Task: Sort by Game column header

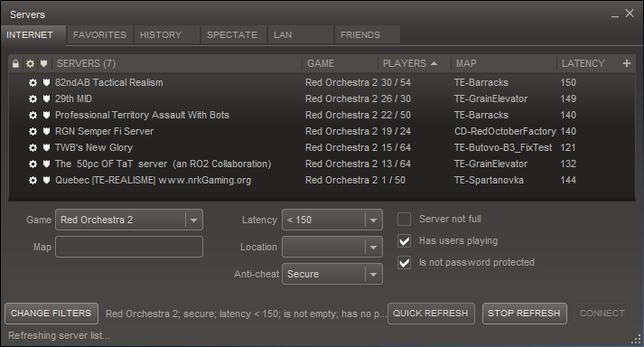Action: 341,63
